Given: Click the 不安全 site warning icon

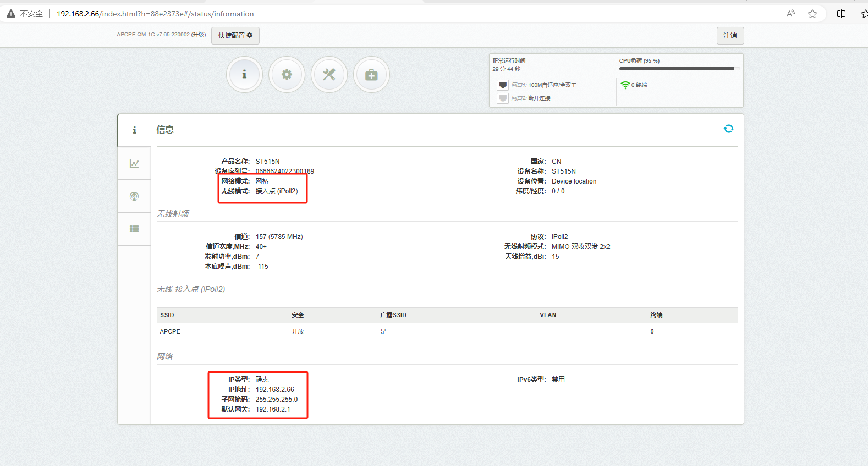Looking at the screenshot, I should [x=11, y=14].
